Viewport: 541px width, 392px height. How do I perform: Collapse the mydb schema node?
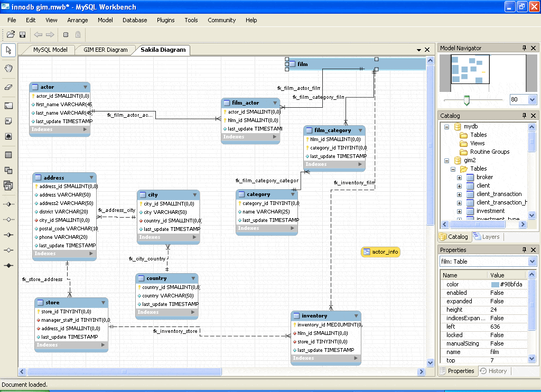446,127
